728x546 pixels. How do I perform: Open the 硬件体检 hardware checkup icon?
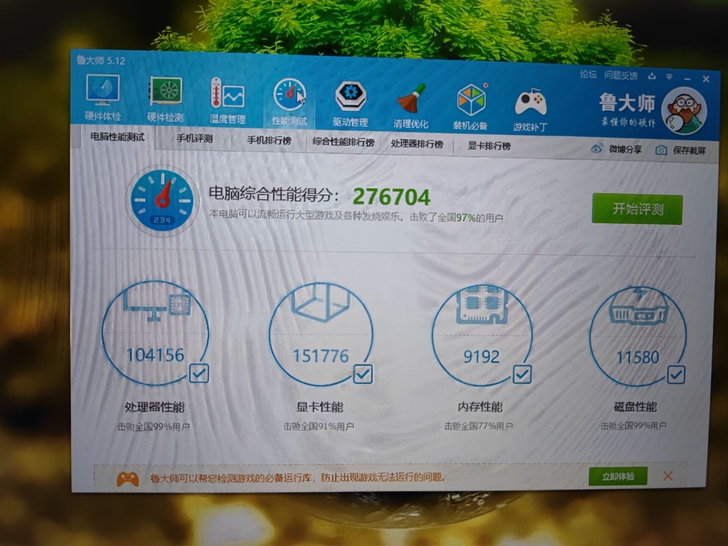(103, 90)
